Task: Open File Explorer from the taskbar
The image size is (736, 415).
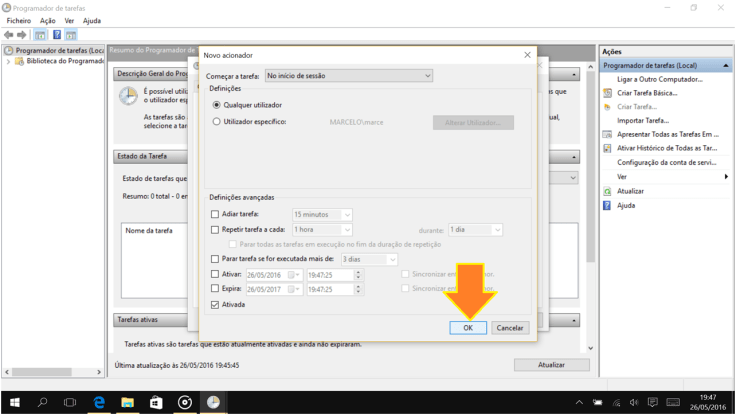Action: tap(128, 402)
